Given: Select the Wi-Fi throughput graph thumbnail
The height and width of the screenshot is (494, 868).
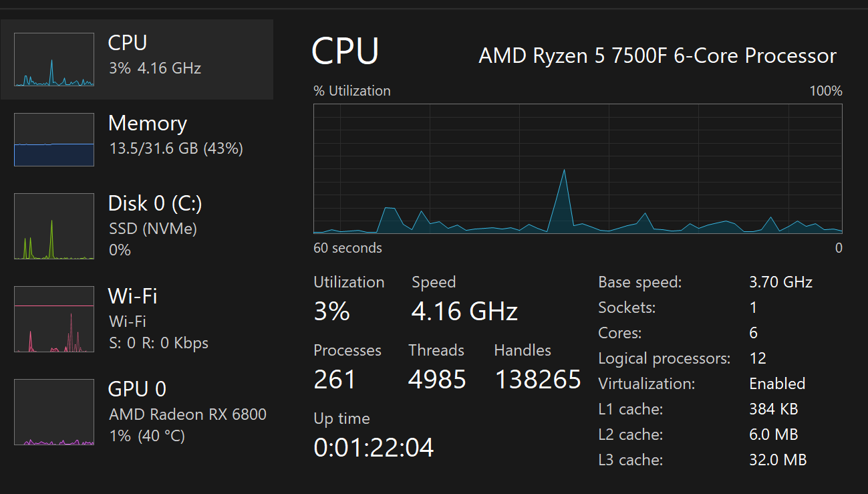Looking at the screenshot, I should click(54, 319).
